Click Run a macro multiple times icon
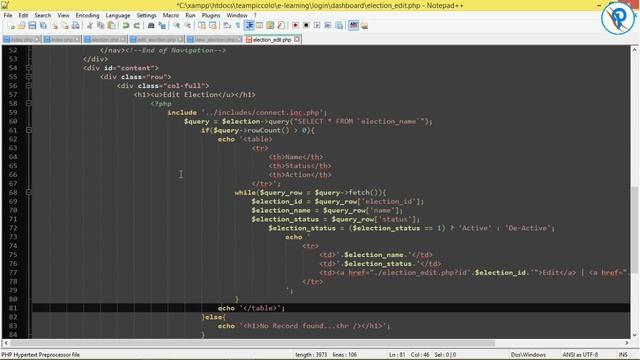 (328, 26)
